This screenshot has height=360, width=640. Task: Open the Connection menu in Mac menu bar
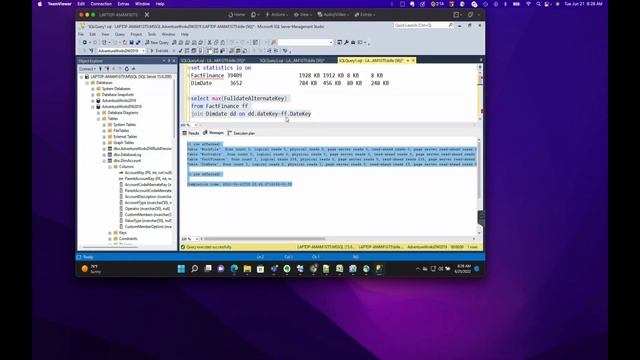point(101,4)
